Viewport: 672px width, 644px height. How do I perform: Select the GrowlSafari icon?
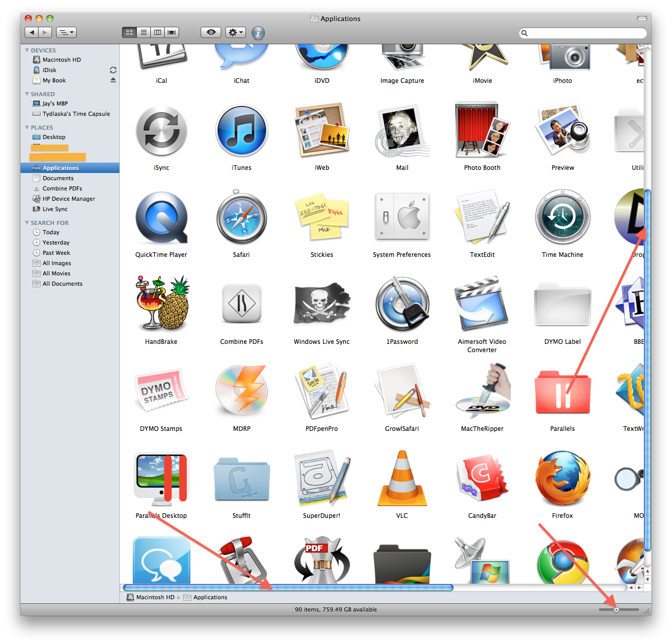(x=402, y=391)
